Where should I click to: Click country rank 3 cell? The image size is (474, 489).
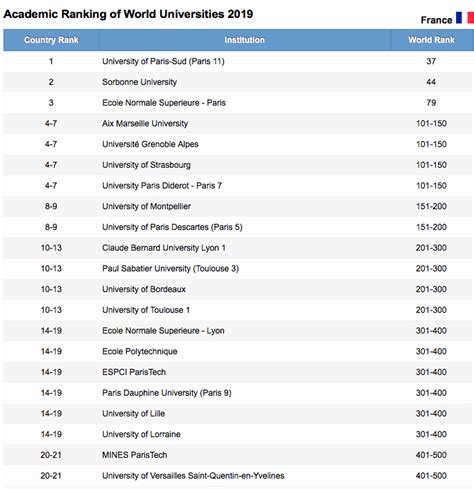(51, 103)
